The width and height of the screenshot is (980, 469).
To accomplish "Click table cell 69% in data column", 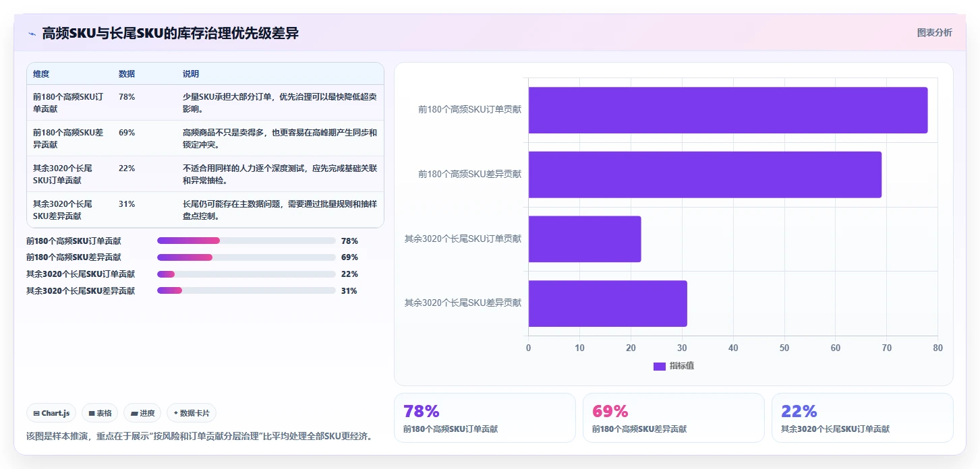I will coord(127,133).
